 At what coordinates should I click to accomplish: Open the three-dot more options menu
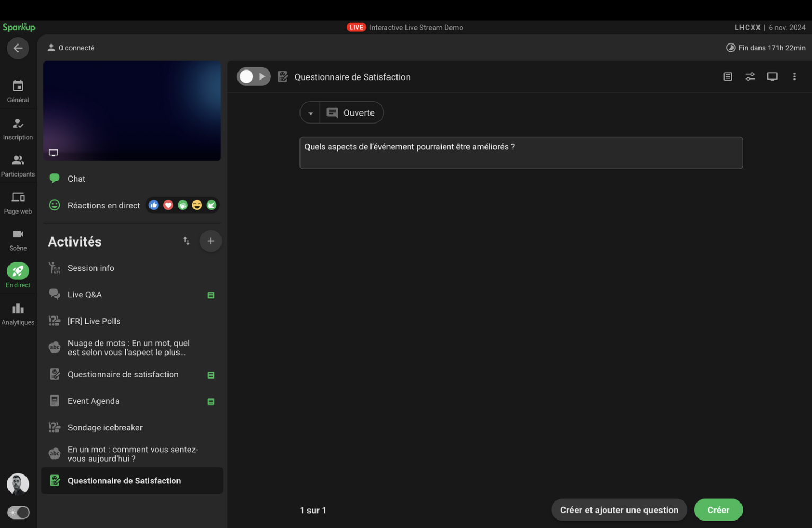(x=793, y=77)
